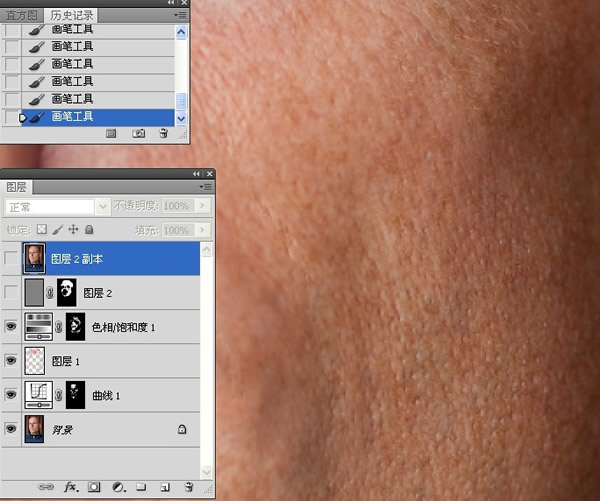Add layer mask button
This screenshot has width=600, height=501.
94,487
